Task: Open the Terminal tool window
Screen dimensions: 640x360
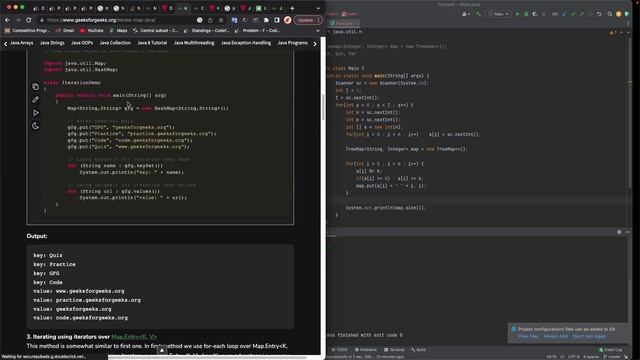Action: coord(394,350)
